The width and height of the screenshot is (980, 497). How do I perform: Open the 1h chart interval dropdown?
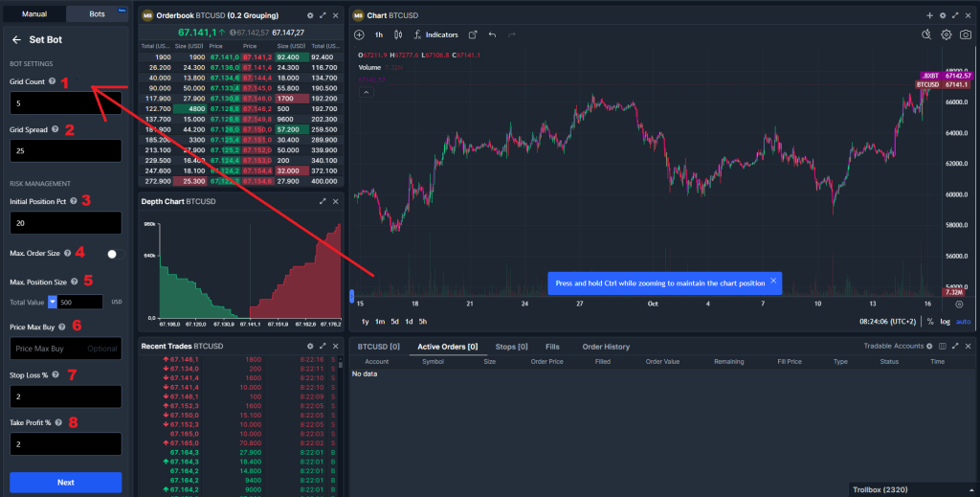tap(378, 34)
